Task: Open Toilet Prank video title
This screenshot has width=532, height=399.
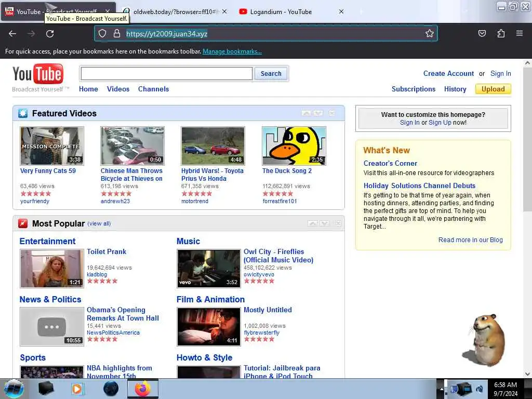Action: tap(107, 251)
